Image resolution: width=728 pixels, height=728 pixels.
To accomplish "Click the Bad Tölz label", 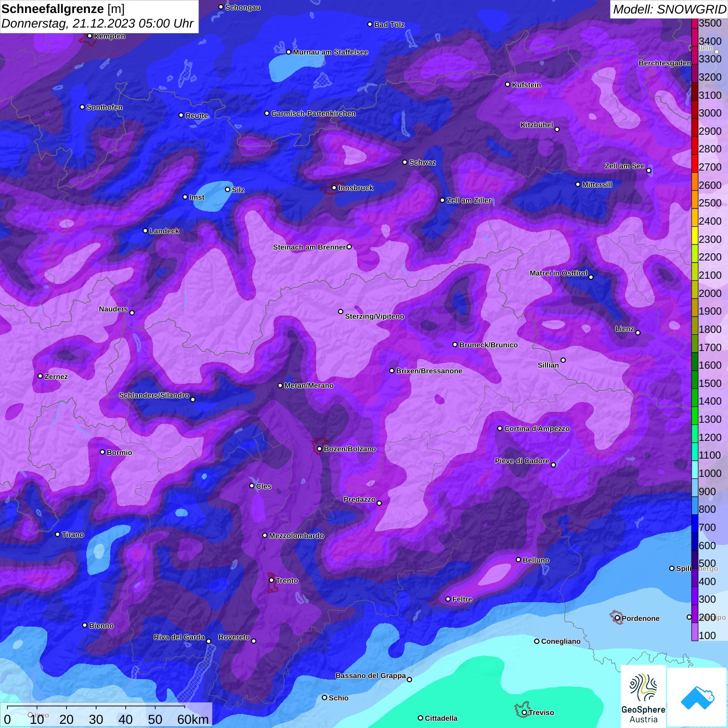I will click(389, 24).
